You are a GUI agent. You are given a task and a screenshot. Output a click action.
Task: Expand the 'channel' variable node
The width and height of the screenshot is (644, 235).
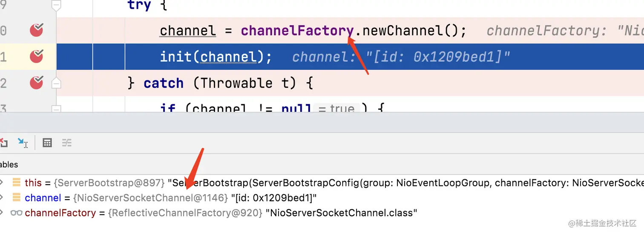(x=2, y=198)
